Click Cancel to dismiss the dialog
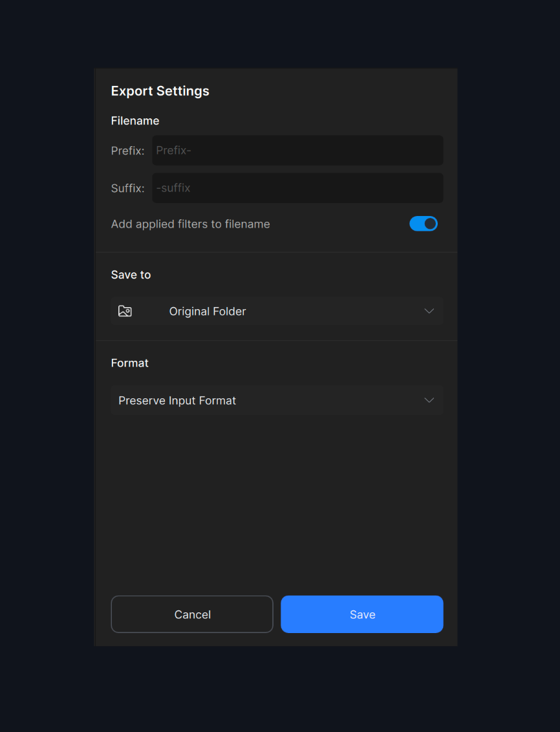This screenshot has width=560, height=732. tap(191, 614)
